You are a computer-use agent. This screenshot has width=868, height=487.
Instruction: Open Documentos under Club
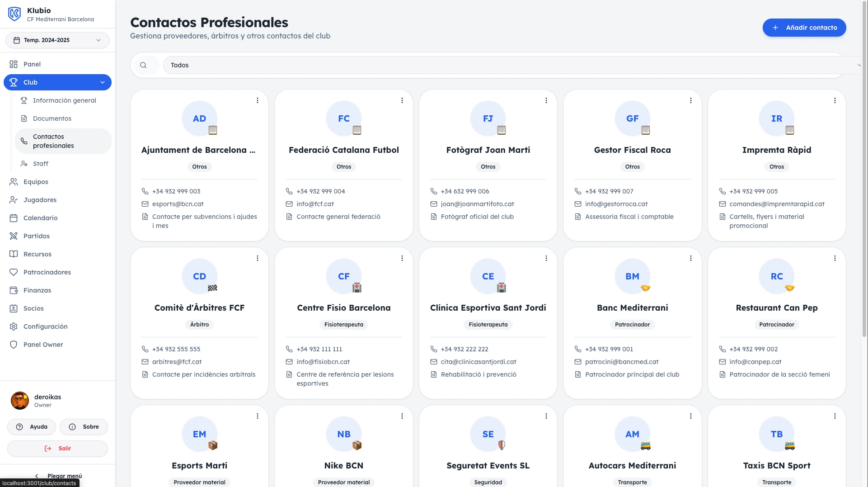click(52, 118)
